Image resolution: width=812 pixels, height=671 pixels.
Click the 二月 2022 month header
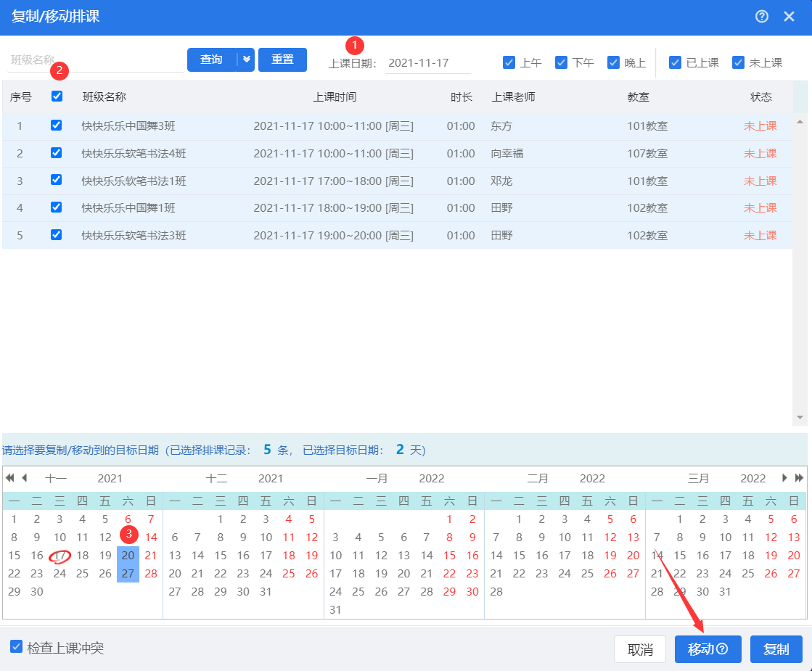pos(565,478)
